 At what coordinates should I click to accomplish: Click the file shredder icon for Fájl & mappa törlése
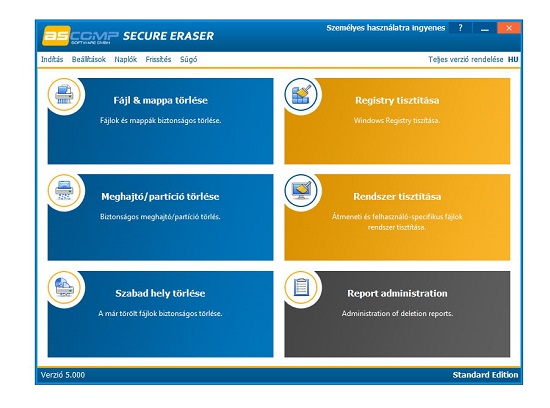pos(64,94)
